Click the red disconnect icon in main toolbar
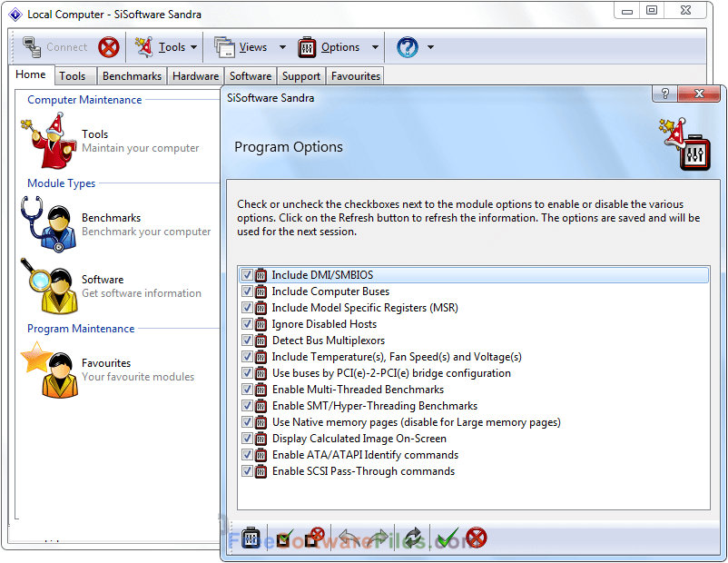This screenshot has width=728, height=563. point(109,47)
